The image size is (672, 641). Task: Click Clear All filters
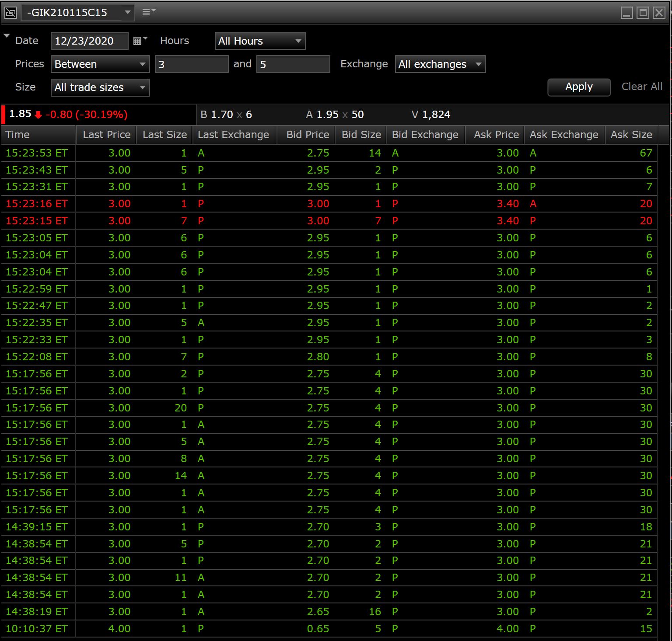point(642,87)
